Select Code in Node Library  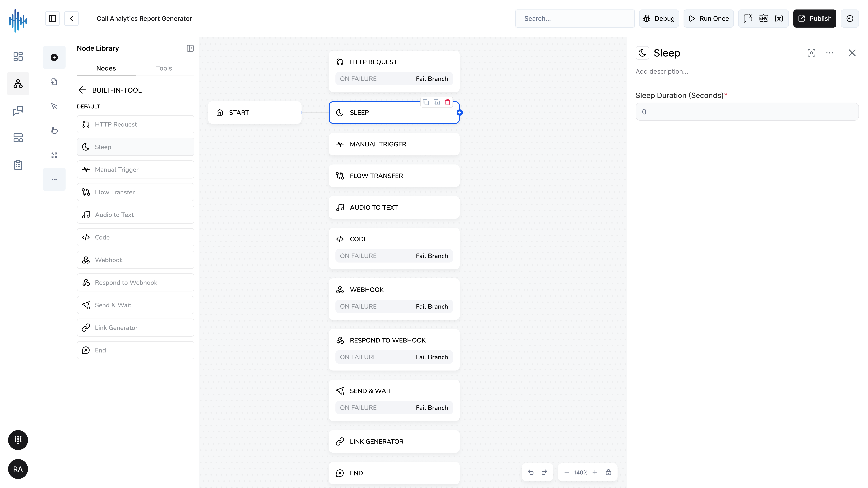[135, 237]
